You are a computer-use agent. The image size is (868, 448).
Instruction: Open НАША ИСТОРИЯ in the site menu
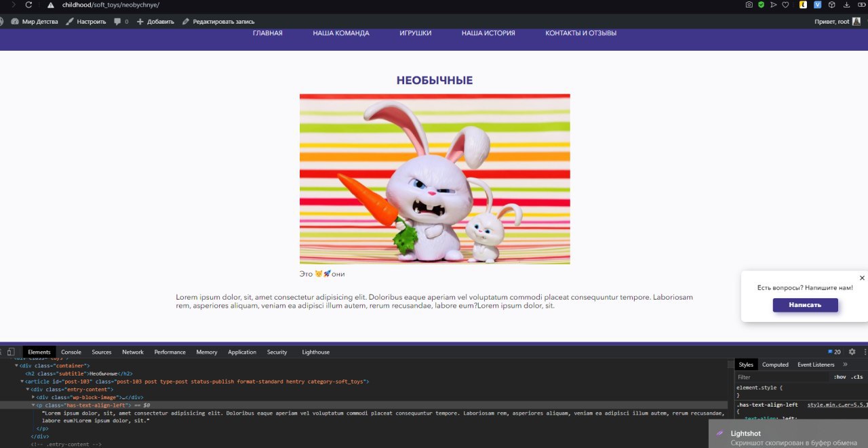click(x=488, y=33)
